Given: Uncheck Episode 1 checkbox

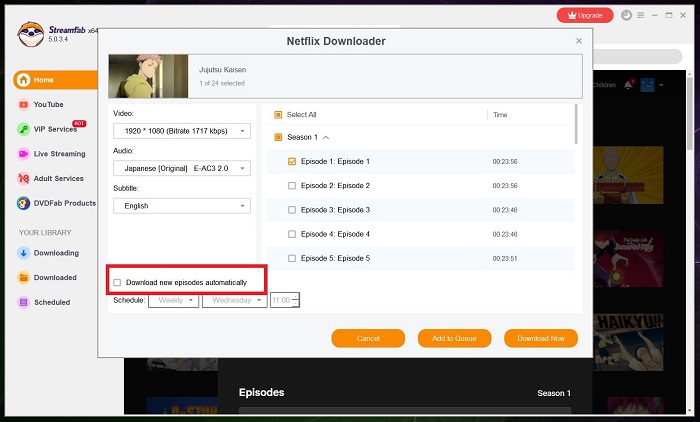Looking at the screenshot, I should [292, 161].
